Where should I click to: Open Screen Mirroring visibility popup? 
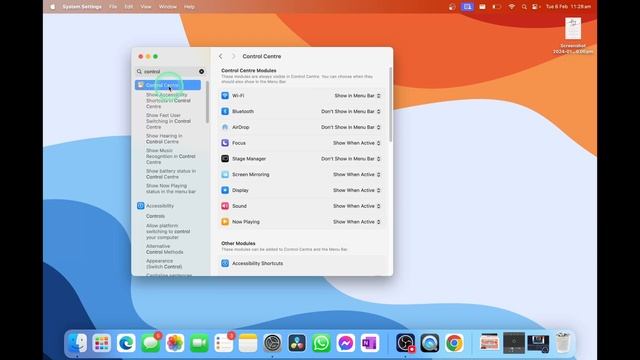[357, 174]
